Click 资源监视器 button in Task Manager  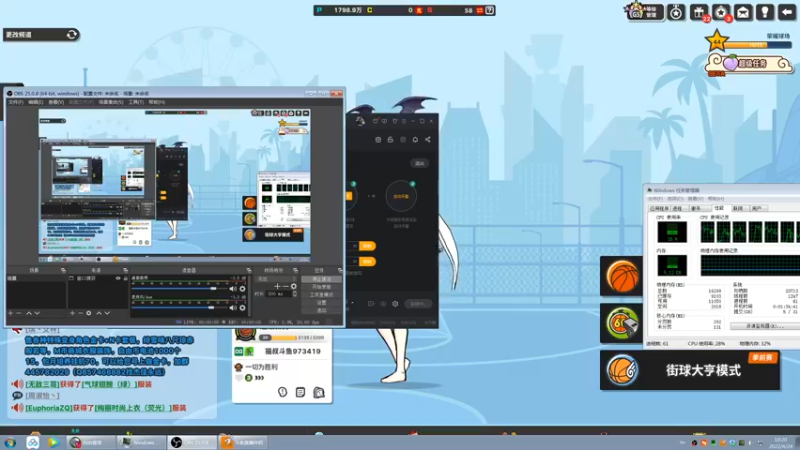(764, 326)
